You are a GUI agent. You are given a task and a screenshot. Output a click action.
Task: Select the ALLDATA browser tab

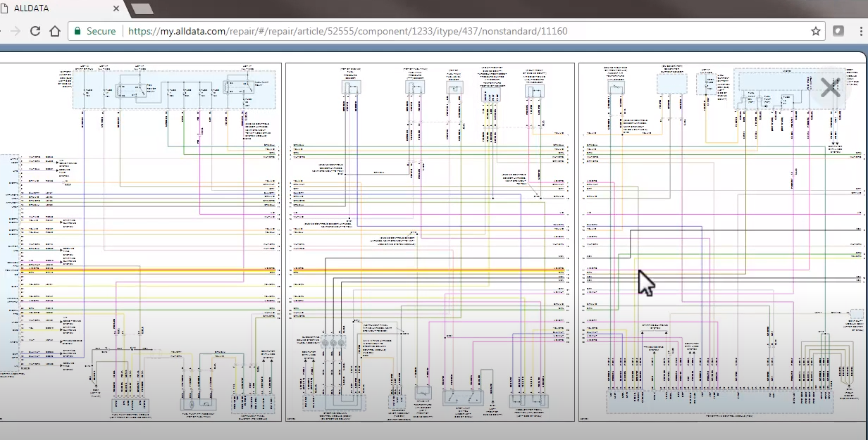[62, 8]
